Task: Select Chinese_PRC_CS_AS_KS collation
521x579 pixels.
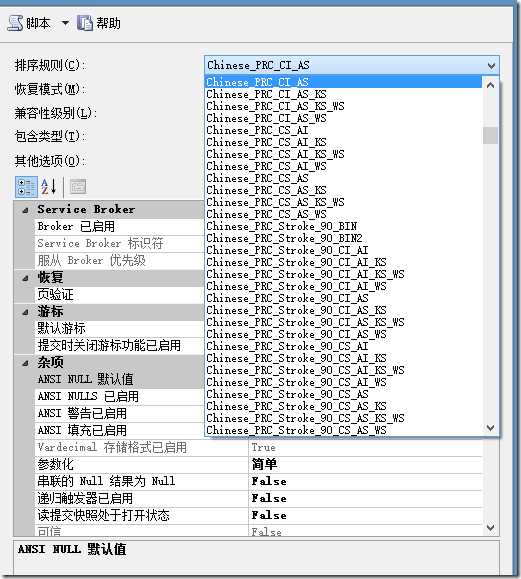Action: pyautogui.click(x=343, y=190)
